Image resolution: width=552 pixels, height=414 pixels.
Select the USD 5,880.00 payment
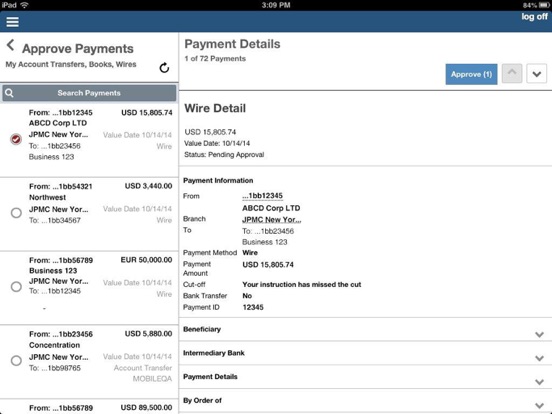pyautogui.click(x=16, y=360)
